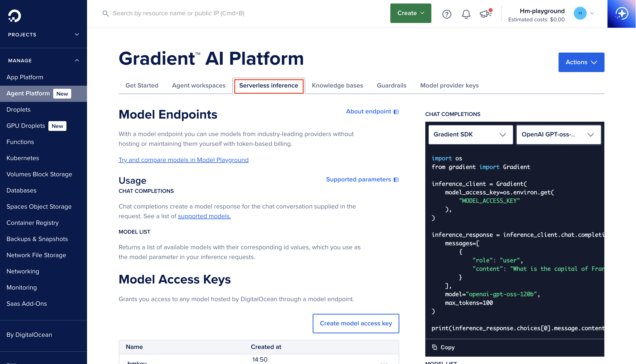Screen dimensions: 636x364
Task: Switch to the Knowledge bases tab
Action: tap(337, 85)
